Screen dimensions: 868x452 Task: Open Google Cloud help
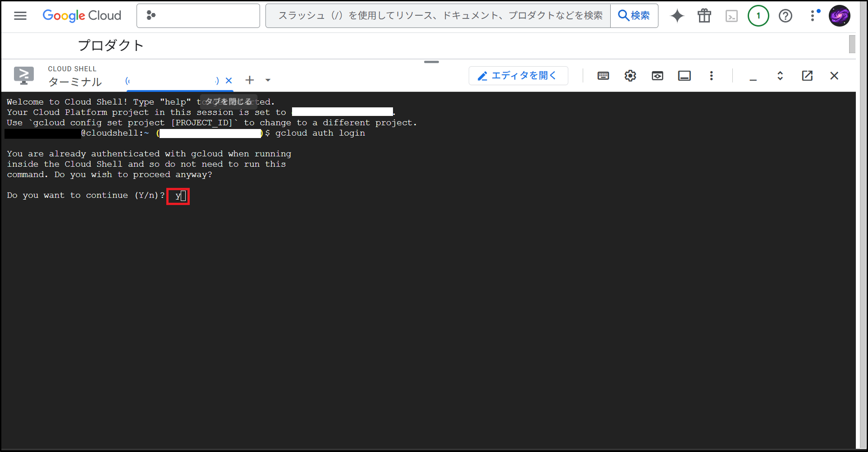[786, 16]
